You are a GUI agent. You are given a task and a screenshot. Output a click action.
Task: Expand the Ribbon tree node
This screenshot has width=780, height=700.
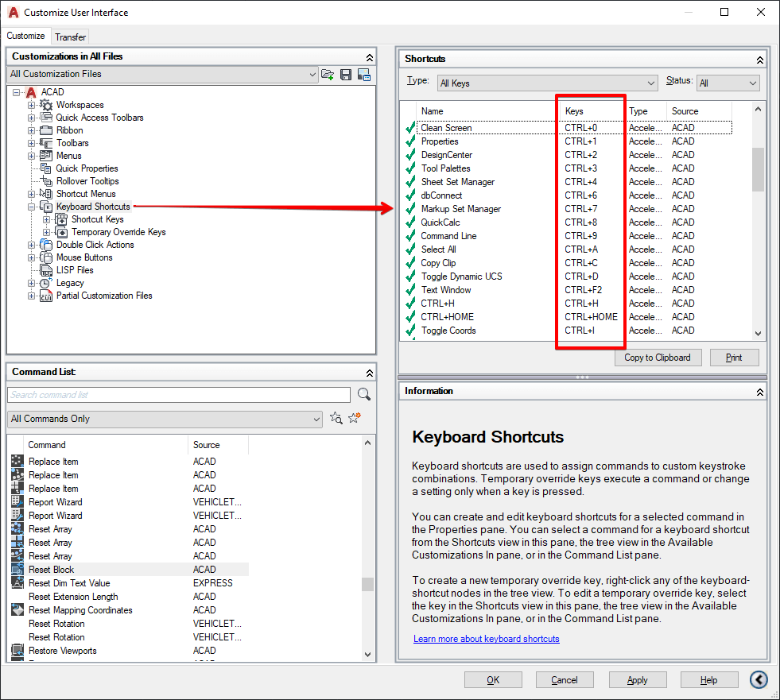pyautogui.click(x=31, y=130)
